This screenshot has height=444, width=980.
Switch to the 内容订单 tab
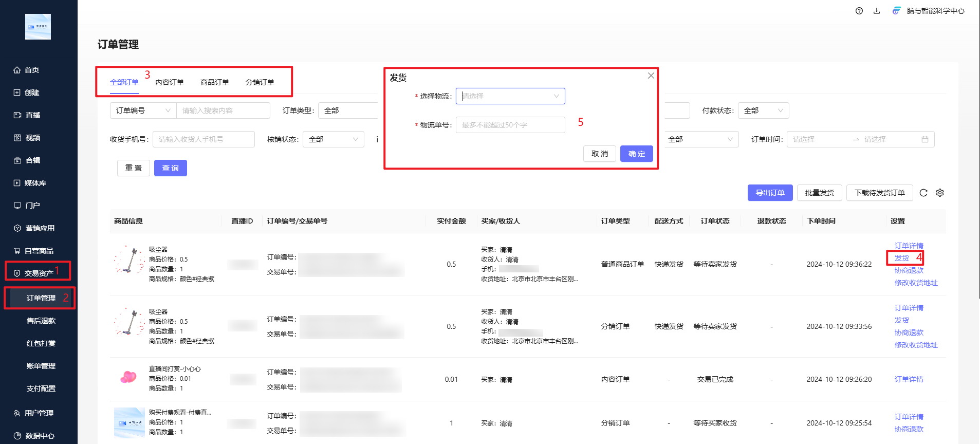[x=169, y=82]
